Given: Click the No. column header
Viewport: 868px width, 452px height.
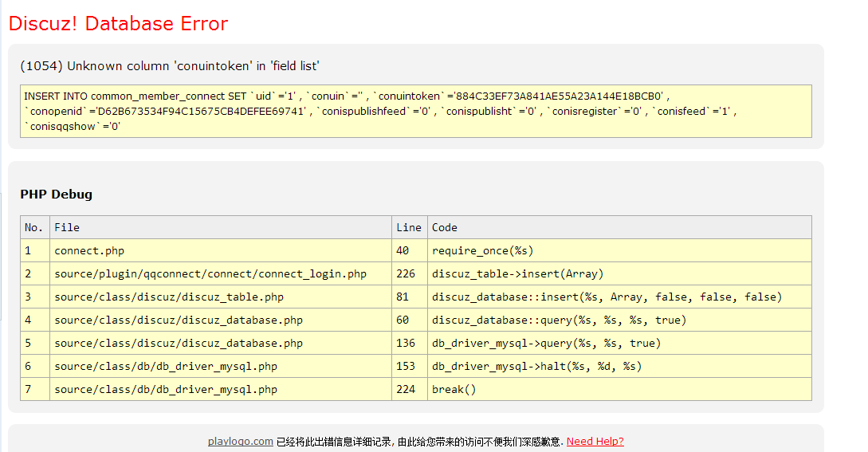Looking at the screenshot, I should (34, 227).
